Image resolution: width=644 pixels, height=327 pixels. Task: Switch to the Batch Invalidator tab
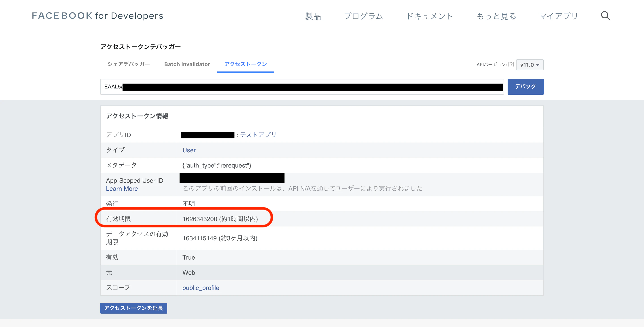pos(187,64)
